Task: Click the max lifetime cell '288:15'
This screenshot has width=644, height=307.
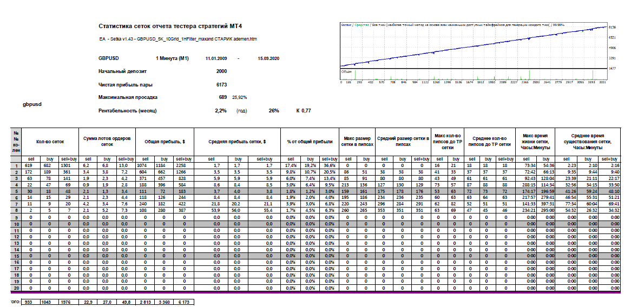Action: tap(525, 184)
